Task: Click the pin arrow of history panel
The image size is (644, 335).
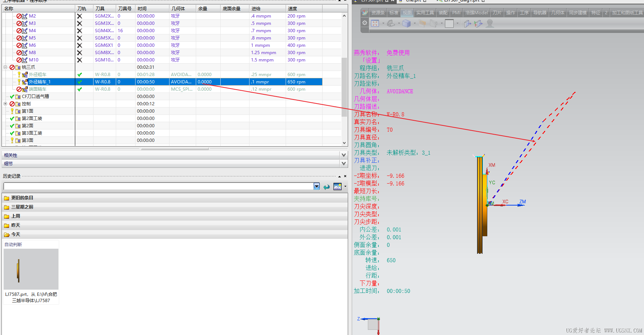Action: coord(339,176)
